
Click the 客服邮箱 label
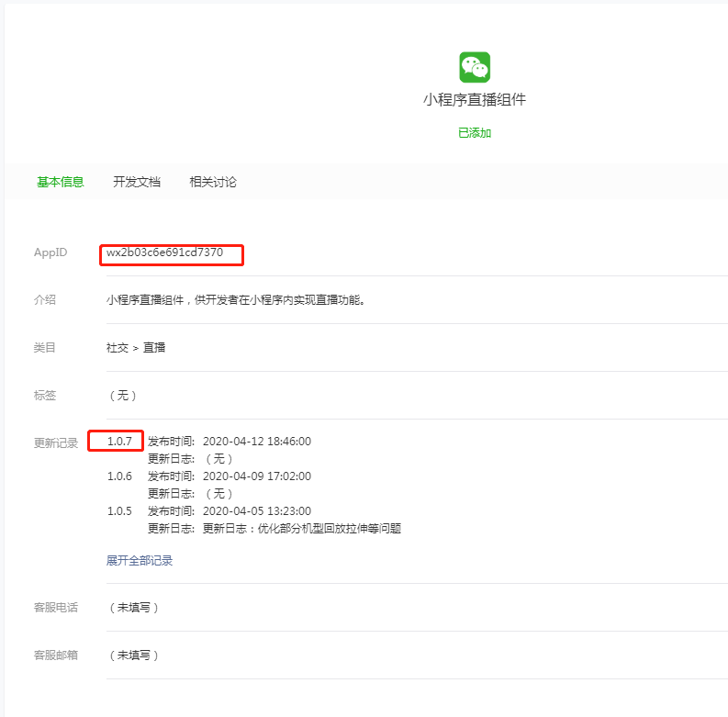tap(56, 655)
